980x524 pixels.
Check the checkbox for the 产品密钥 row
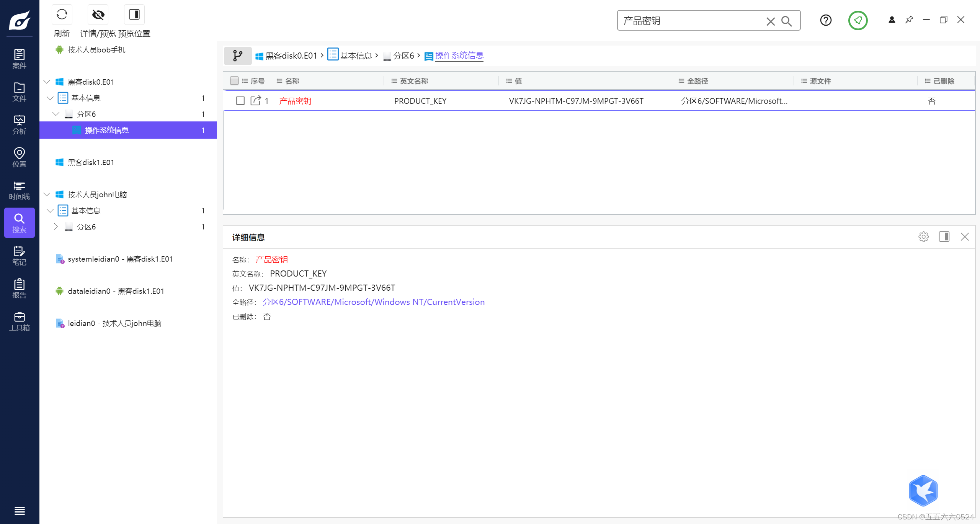click(240, 101)
